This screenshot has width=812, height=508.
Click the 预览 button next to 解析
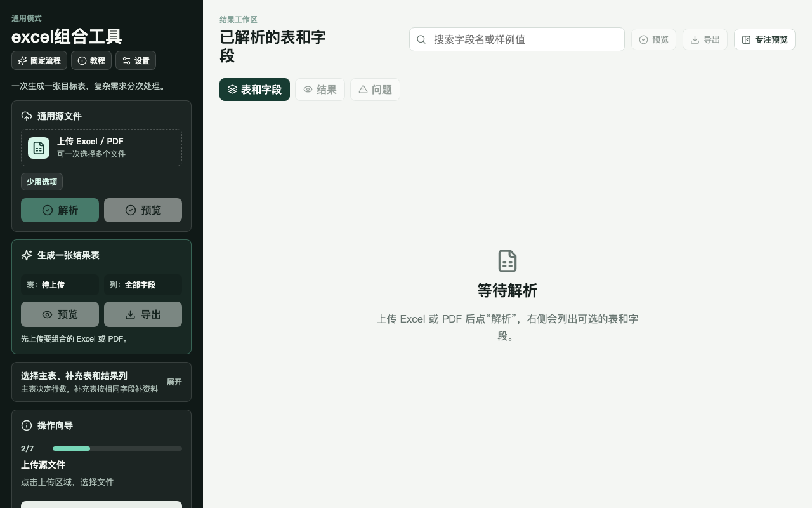143,210
